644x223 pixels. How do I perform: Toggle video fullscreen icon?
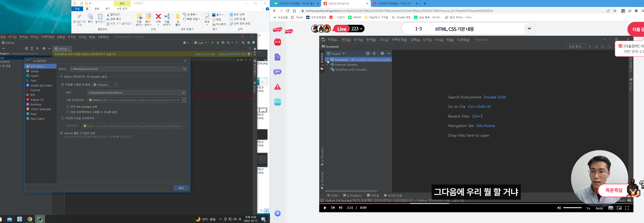tap(627, 208)
